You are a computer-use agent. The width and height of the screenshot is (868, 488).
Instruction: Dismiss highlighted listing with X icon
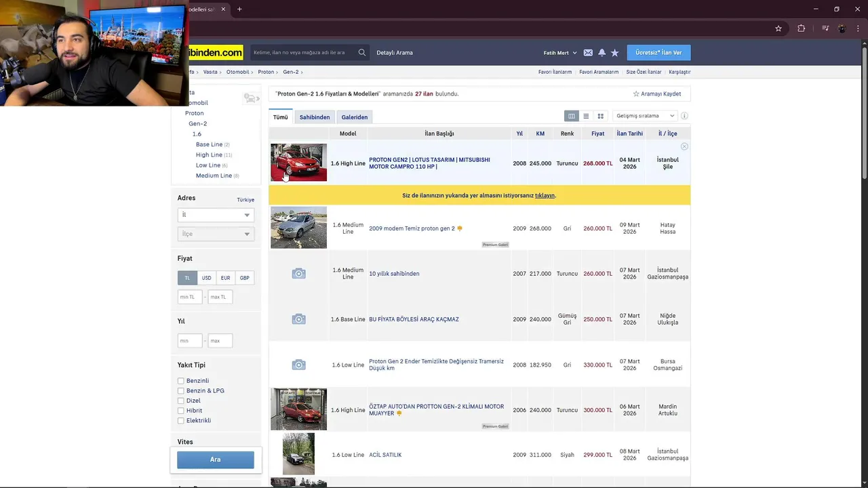point(684,146)
